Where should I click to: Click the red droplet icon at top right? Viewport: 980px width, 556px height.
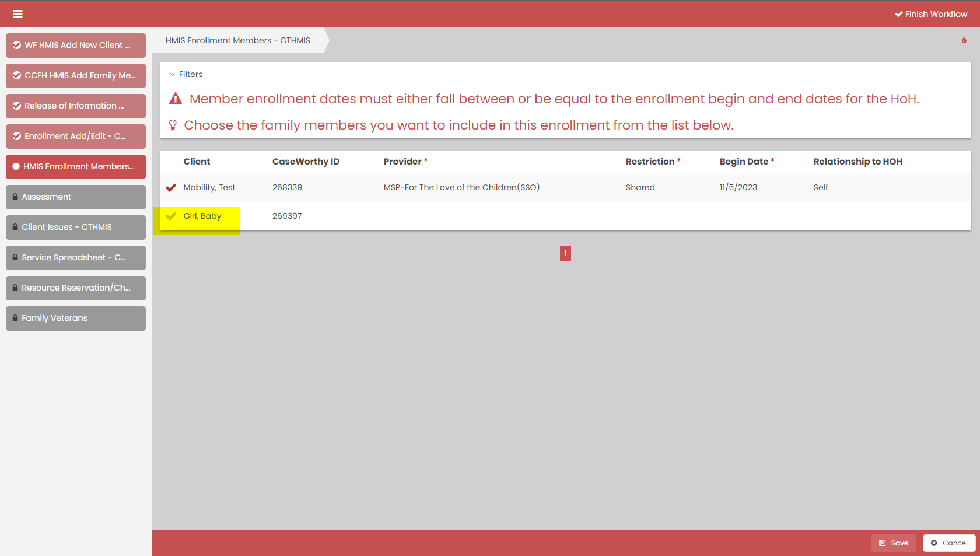coord(964,40)
